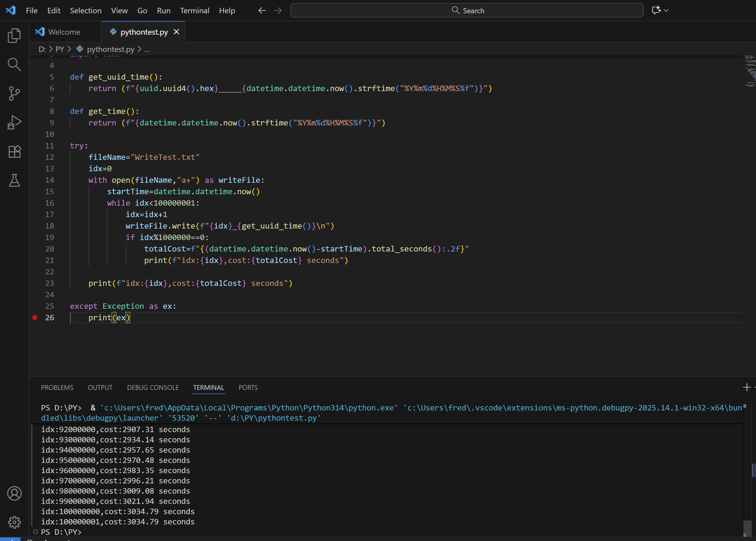Open the Source Control view
756x541 pixels.
14,93
